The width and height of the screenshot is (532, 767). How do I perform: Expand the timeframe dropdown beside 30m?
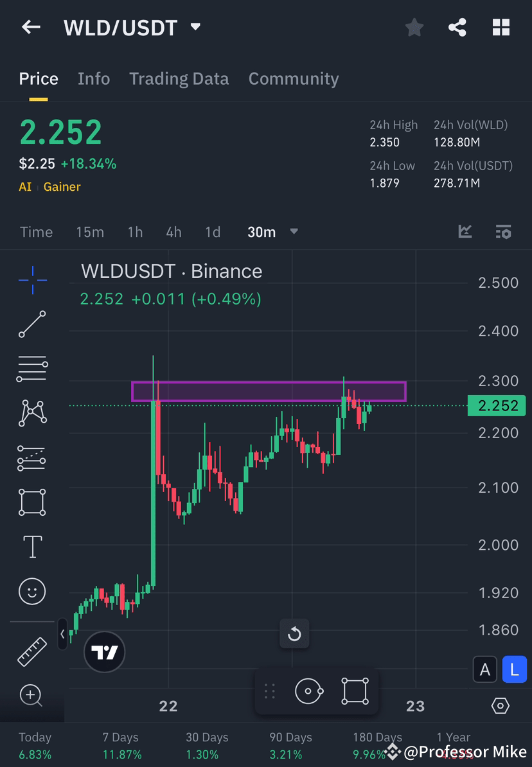[294, 232]
